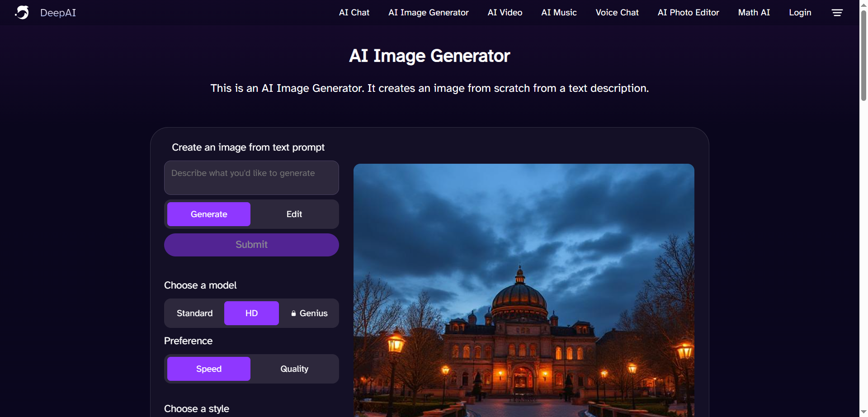Click the 'Choose a model' label
The image size is (868, 417).
pyautogui.click(x=200, y=285)
